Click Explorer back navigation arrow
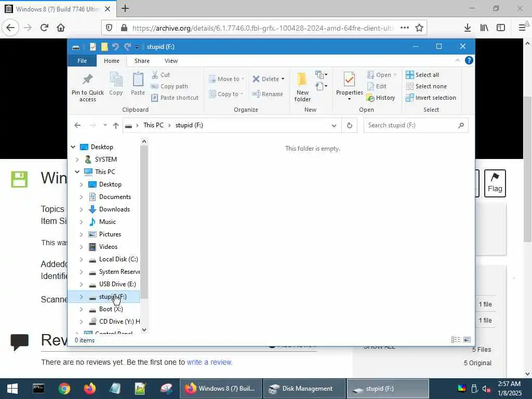 tap(78, 125)
